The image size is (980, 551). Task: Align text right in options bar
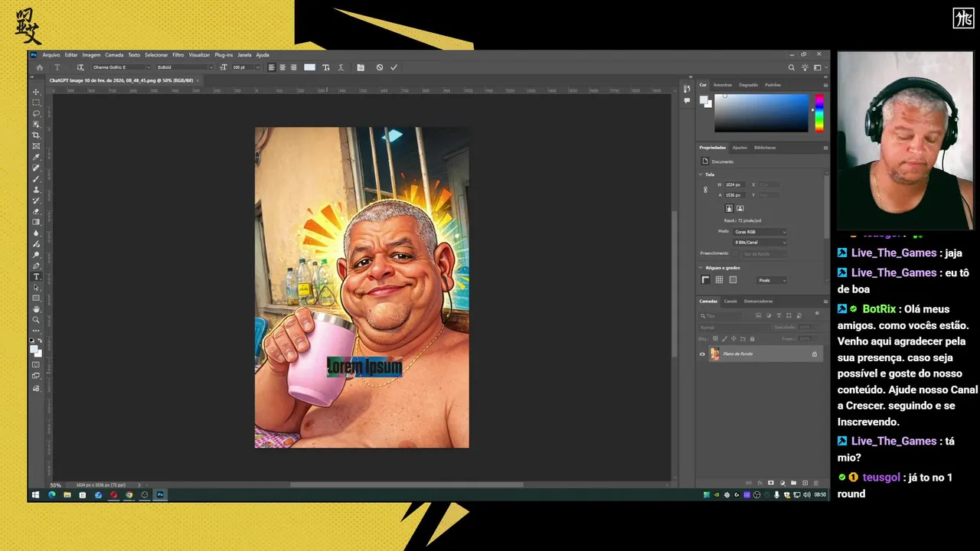click(x=293, y=67)
